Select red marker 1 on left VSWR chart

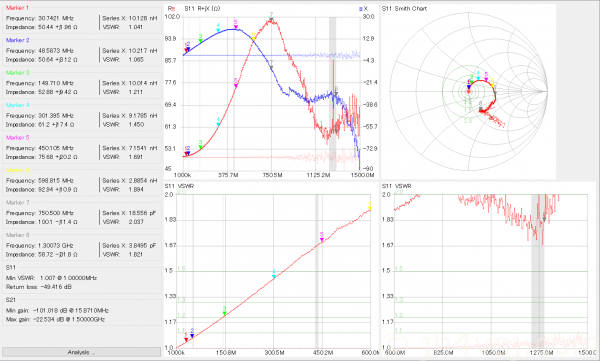[186, 339]
